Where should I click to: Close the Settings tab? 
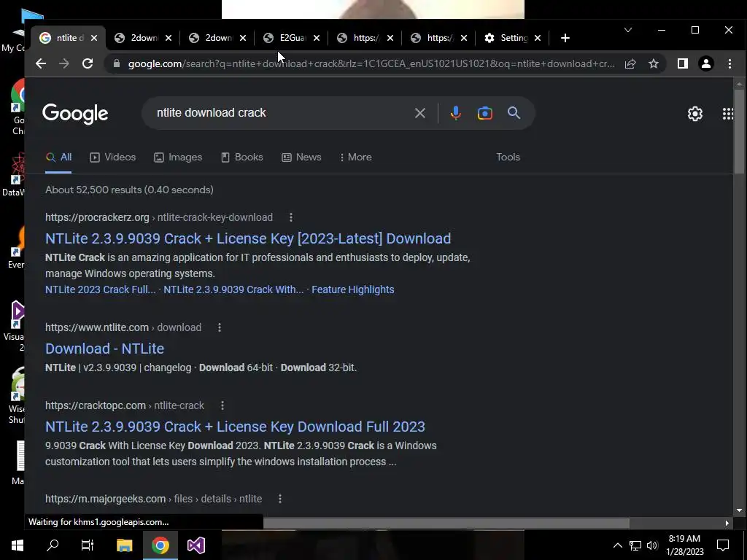tap(538, 38)
